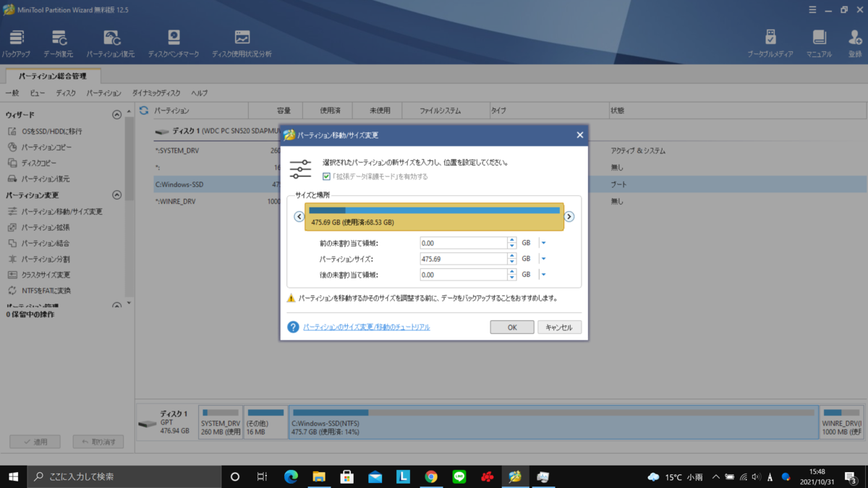
Task: Click the ブータブルメディア icon
Action: pyautogui.click(x=769, y=40)
